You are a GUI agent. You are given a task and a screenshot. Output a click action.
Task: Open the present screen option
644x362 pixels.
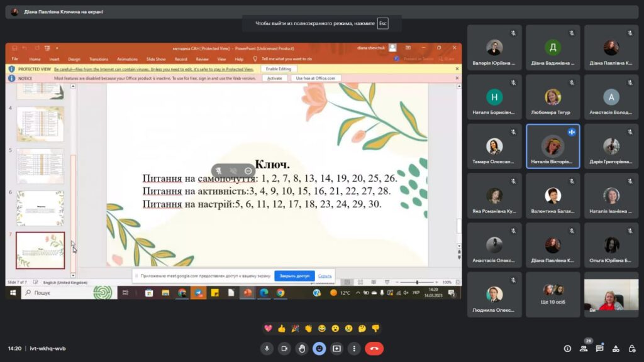point(337,348)
